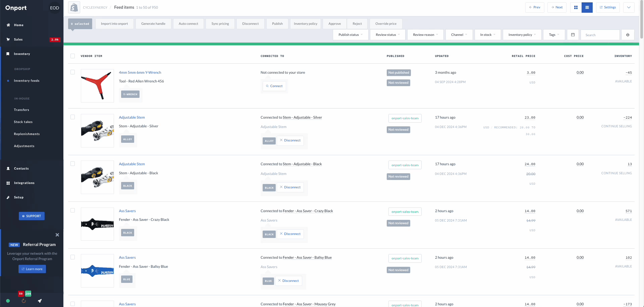Click the Search input field
Image resolution: width=644 pixels, height=307 pixels.
point(600,35)
